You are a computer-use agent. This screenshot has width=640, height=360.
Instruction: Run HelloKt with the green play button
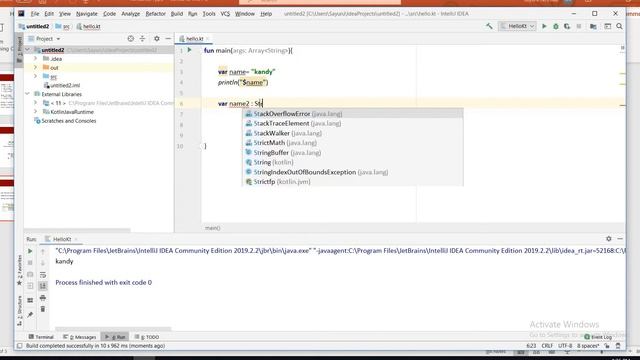[544, 26]
